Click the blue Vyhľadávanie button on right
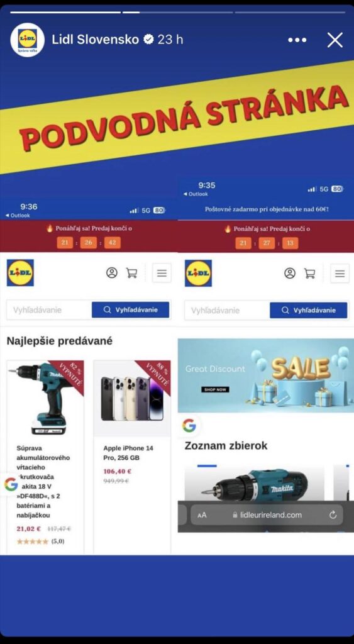 (x=309, y=311)
